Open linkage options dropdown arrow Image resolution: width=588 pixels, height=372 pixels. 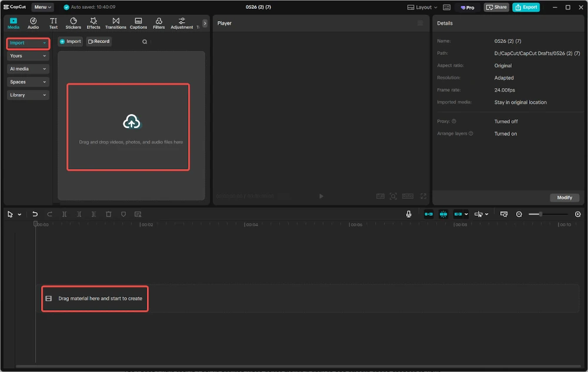466,215
